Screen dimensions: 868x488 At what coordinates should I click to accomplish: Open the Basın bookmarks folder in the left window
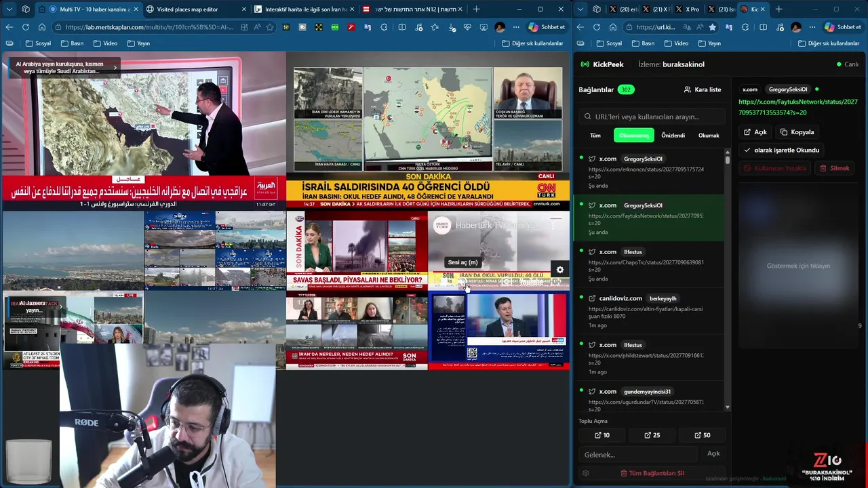coord(72,43)
